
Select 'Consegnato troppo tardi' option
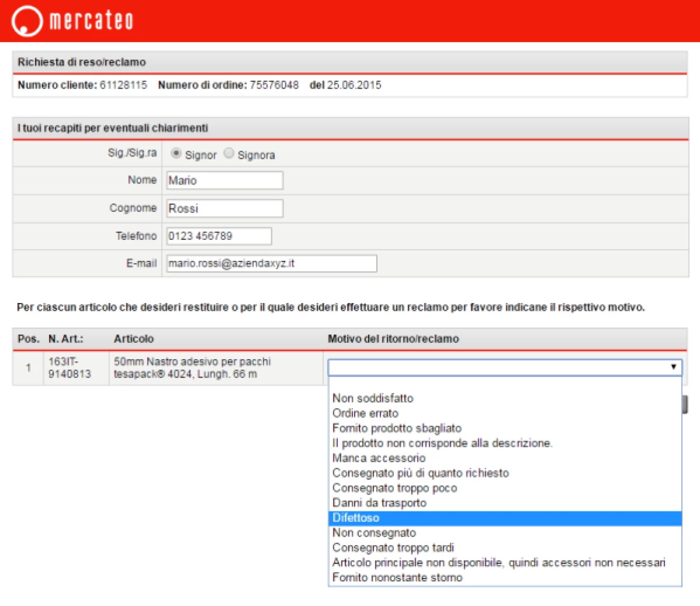393,548
